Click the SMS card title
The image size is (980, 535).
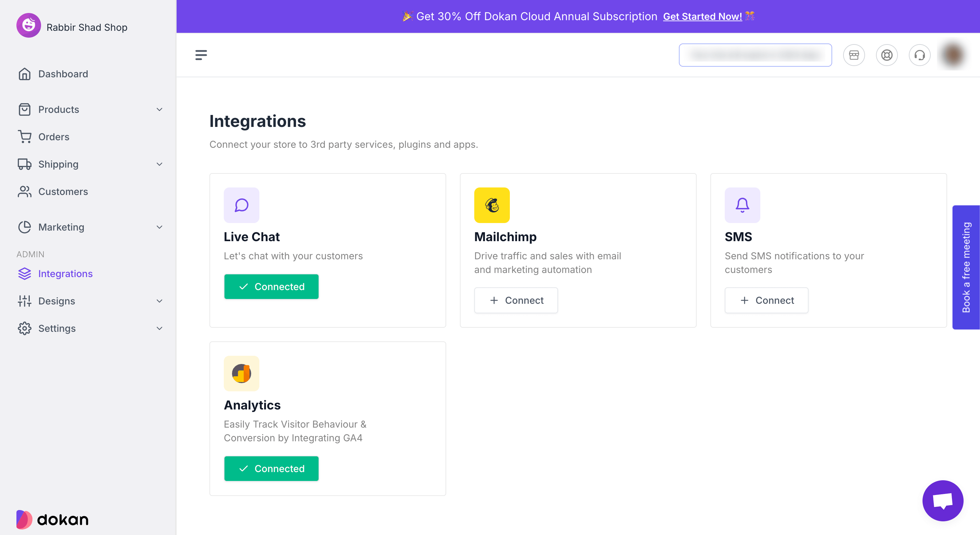coord(738,237)
